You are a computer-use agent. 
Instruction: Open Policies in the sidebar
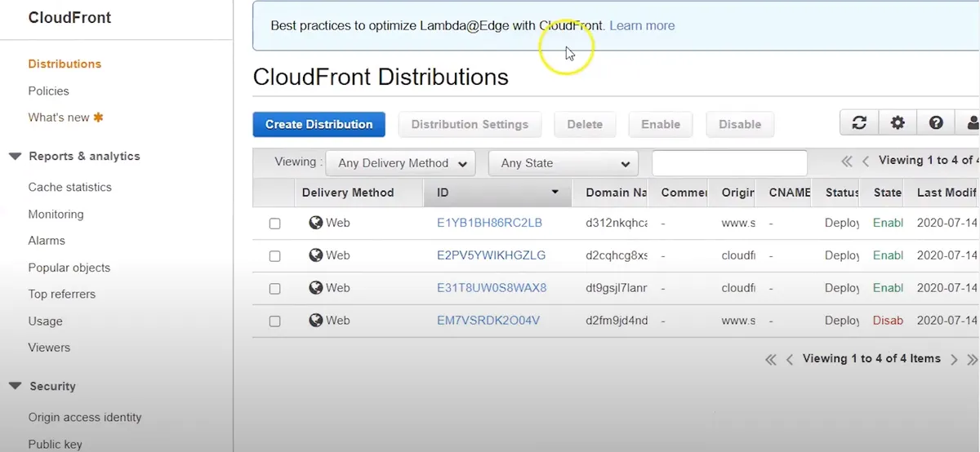pos(48,91)
